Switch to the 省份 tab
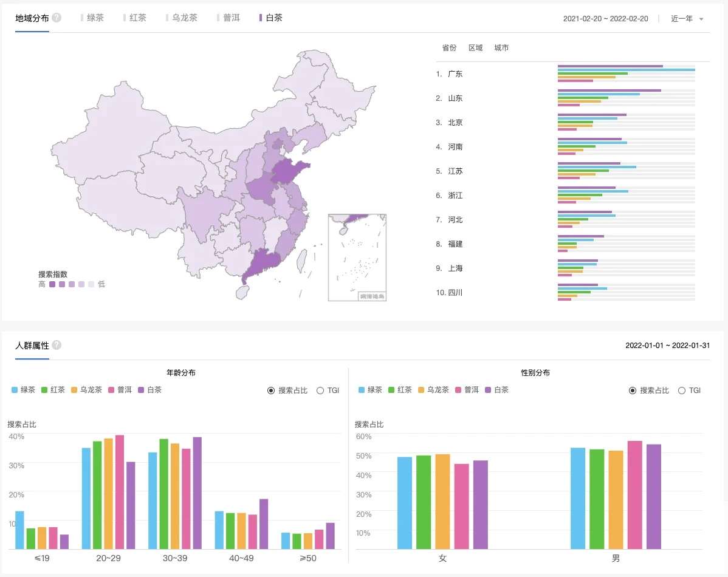Screen dimensions: 728x577 coord(449,47)
